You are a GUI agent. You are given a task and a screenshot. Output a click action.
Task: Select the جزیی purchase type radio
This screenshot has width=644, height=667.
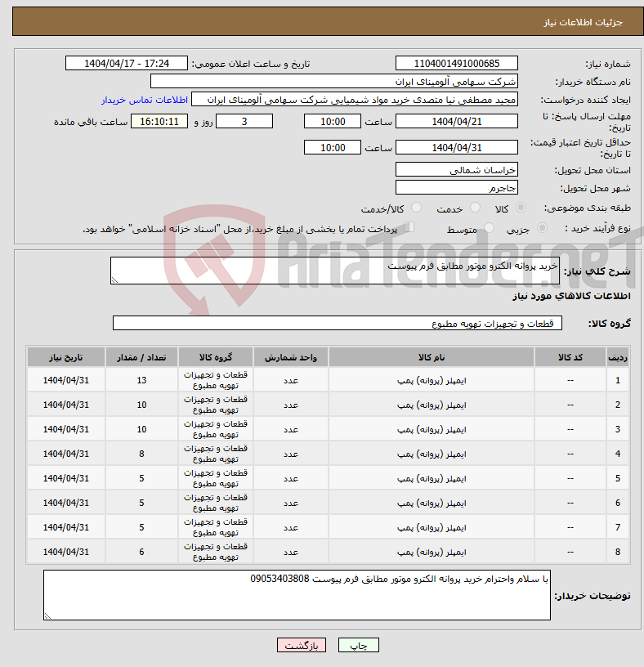coord(542,228)
